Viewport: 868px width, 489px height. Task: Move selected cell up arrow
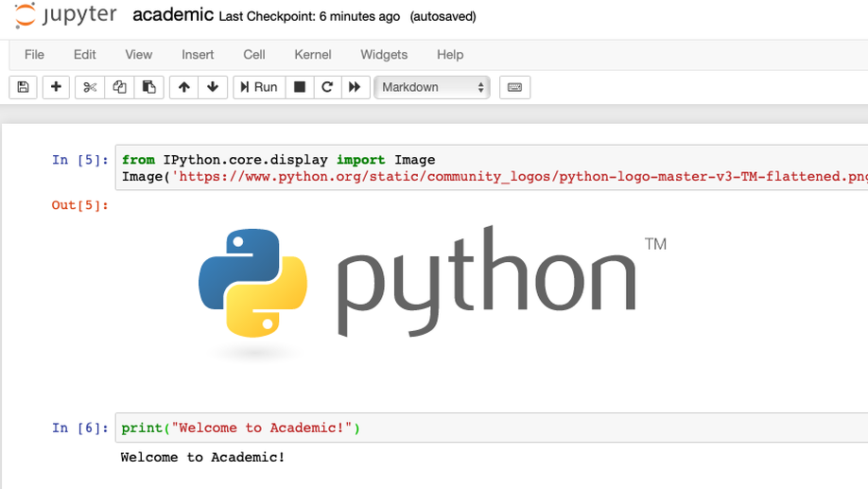coord(183,87)
